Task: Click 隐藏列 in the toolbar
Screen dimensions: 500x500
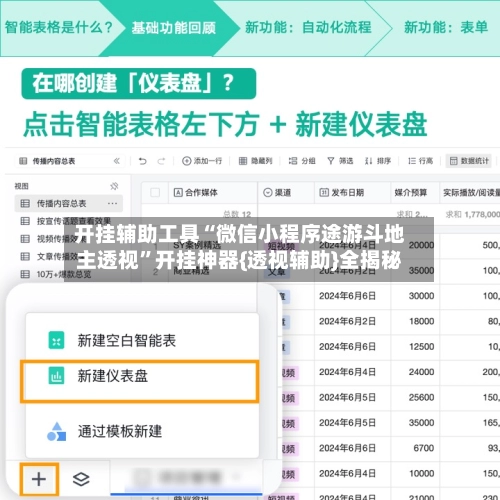Action: pyautogui.click(x=256, y=161)
